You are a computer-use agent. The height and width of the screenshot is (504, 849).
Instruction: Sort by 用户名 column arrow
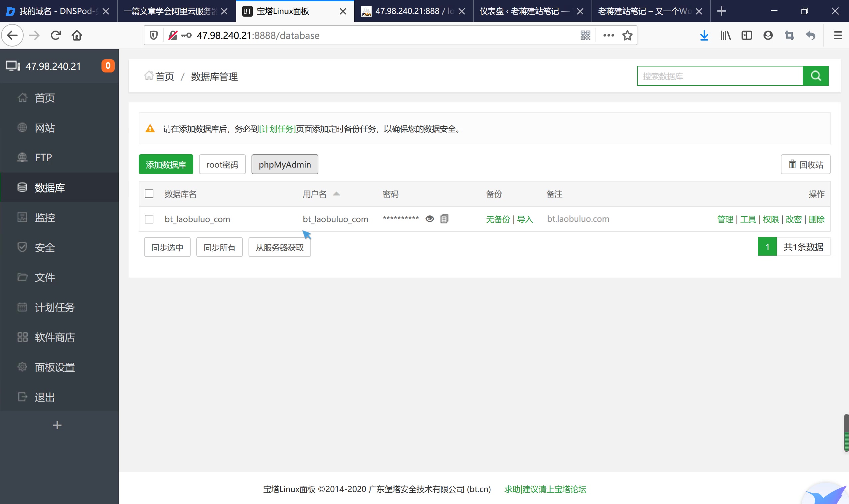(x=336, y=193)
